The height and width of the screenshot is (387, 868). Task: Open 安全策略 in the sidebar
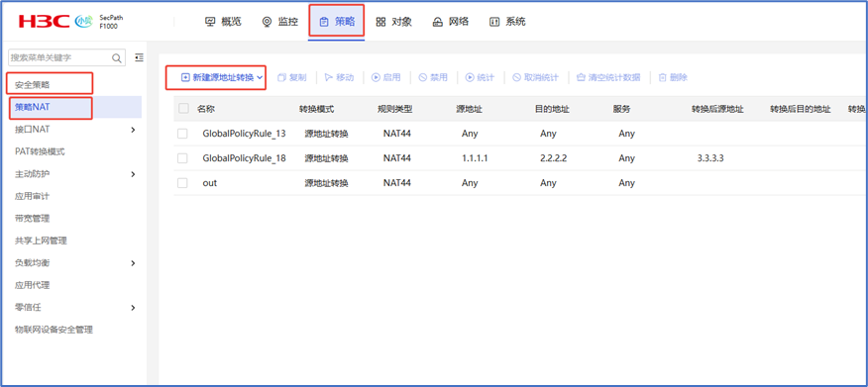click(x=32, y=84)
